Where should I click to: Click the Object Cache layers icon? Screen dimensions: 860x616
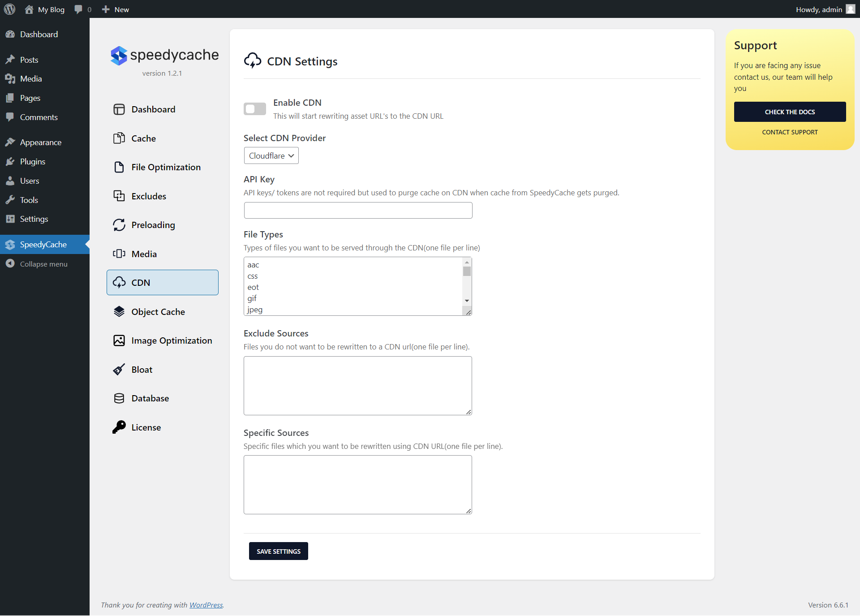119,312
